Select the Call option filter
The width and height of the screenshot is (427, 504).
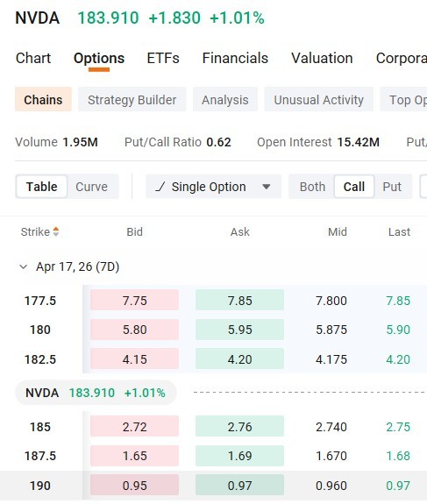[354, 187]
